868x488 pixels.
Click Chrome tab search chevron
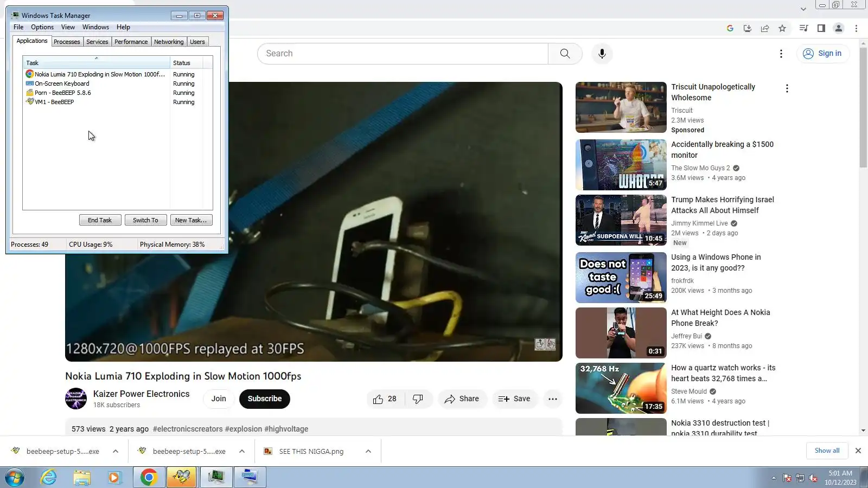click(803, 9)
